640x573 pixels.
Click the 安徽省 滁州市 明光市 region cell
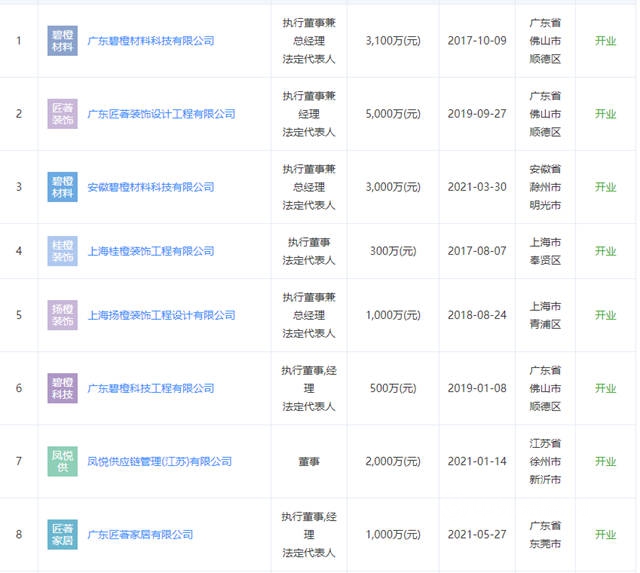tap(545, 187)
